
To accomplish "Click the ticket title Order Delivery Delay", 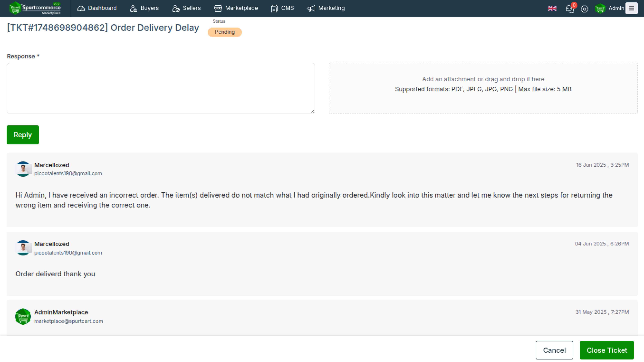I will tap(103, 28).
